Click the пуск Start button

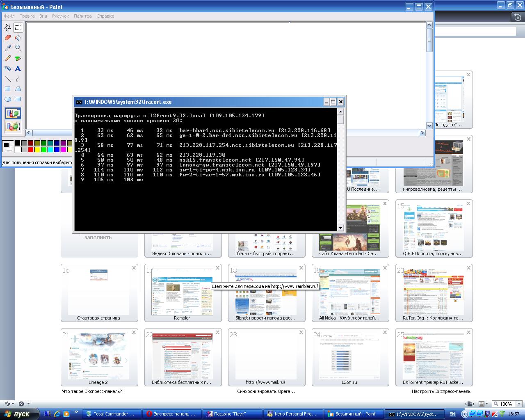click(x=19, y=414)
